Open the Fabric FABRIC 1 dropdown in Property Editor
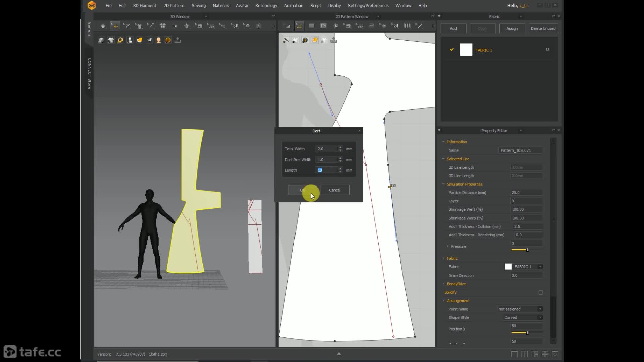This screenshot has width=644, height=362. (x=540, y=267)
